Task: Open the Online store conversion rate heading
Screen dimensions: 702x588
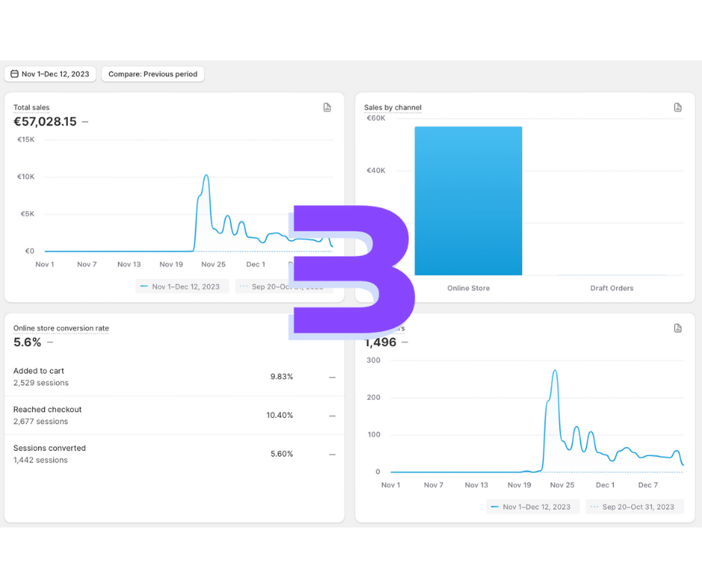Action: pyautogui.click(x=61, y=328)
